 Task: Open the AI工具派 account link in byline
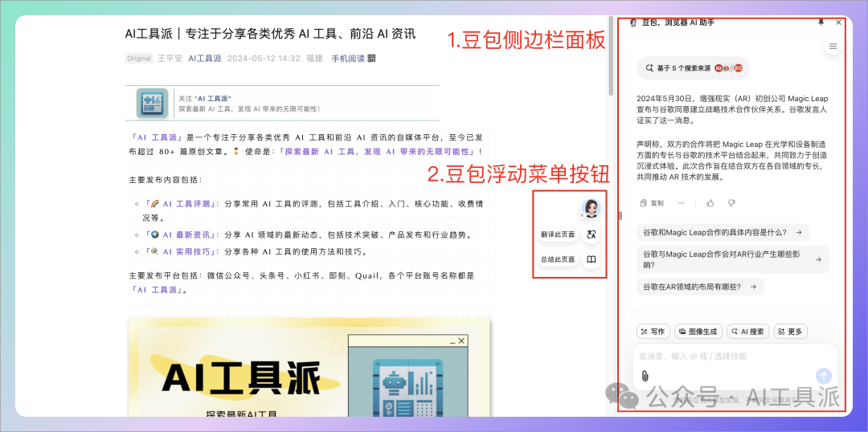[205, 58]
